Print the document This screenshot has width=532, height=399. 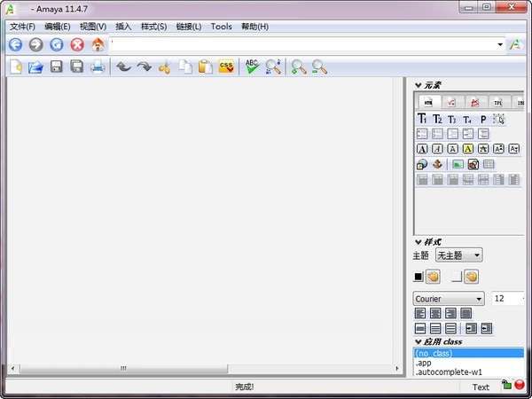point(98,66)
